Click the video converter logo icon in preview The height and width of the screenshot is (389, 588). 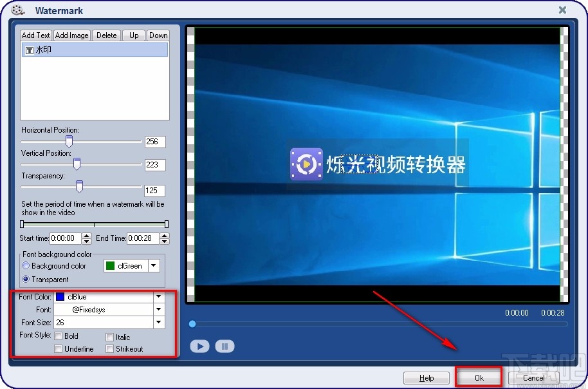[306, 164]
